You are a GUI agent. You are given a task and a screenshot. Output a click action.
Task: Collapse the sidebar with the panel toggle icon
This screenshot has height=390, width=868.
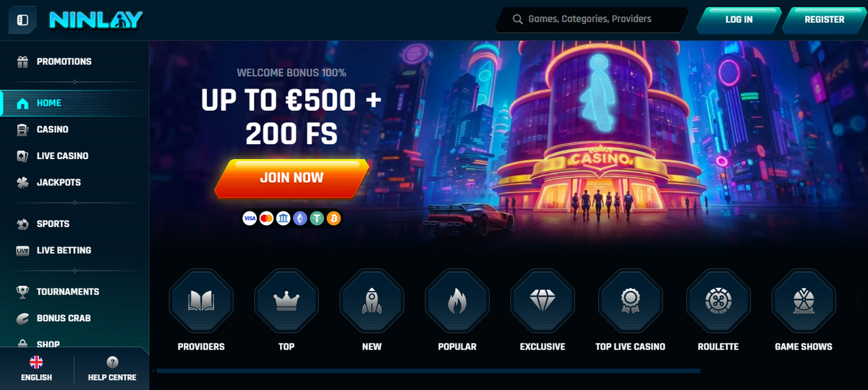coord(22,20)
